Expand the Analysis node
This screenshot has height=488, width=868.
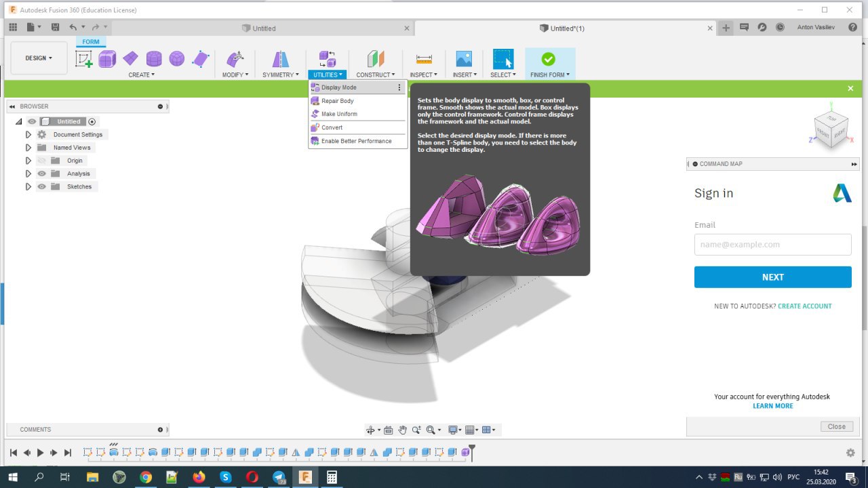click(x=28, y=174)
